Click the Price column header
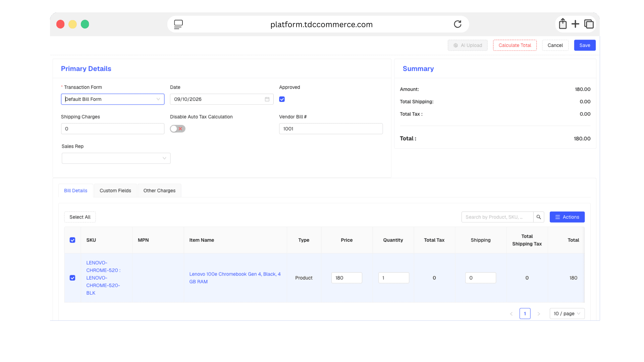The image size is (644, 362). coord(346,240)
